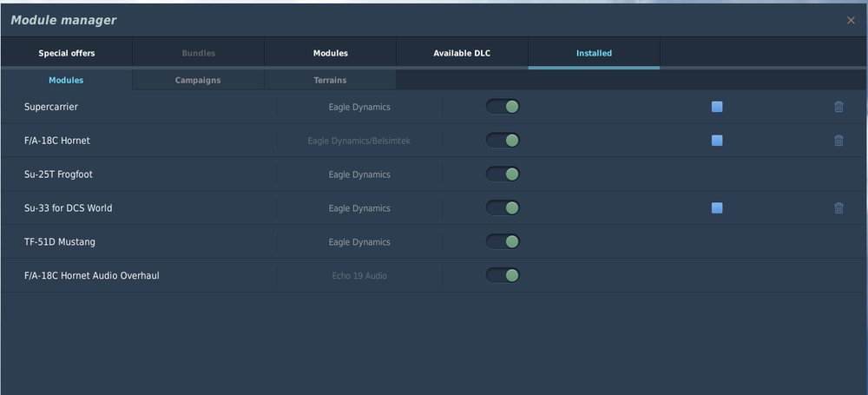Select the Campaigns sub-tab
The image size is (868, 395).
[x=198, y=80]
